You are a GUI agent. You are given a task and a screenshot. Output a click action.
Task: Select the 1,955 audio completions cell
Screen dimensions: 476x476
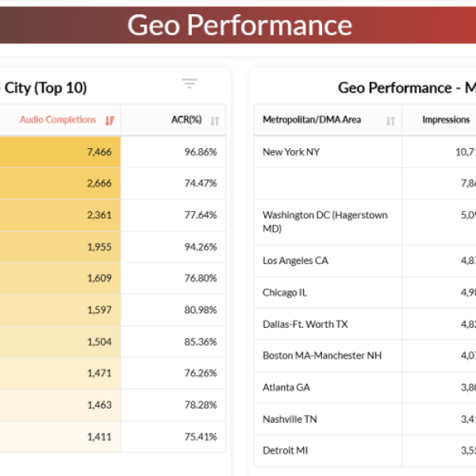point(60,247)
